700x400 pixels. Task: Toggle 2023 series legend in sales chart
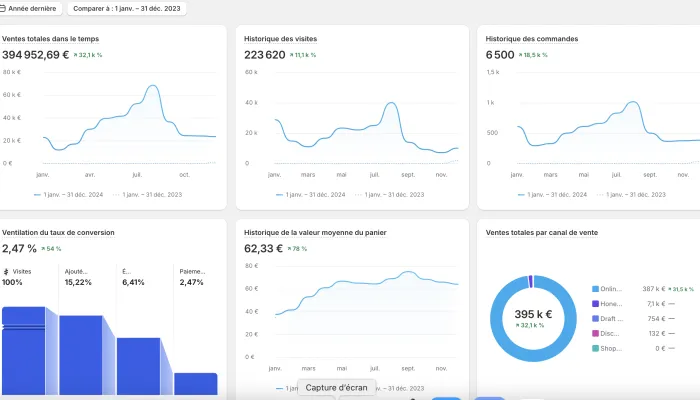click(x=148, y=195)
